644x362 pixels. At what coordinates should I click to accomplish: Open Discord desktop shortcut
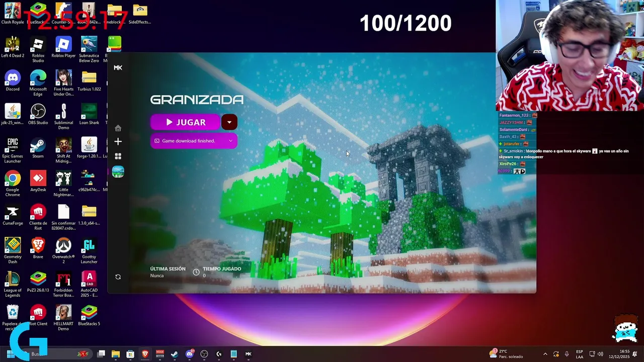click(13, 81)
